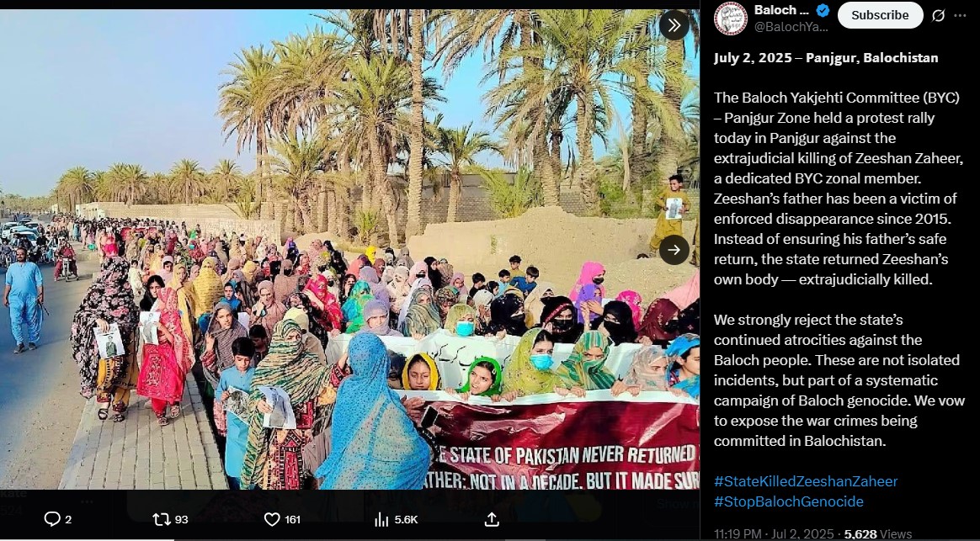Click the 93 reposts count
The width and height of the screenshot is (980, 541).
tap(181, 519)
